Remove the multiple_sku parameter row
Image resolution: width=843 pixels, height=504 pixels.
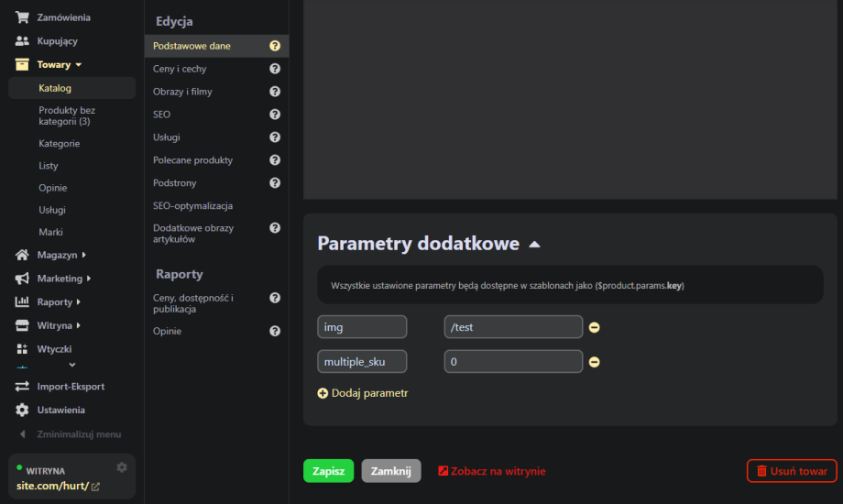[x=594, y=362]
